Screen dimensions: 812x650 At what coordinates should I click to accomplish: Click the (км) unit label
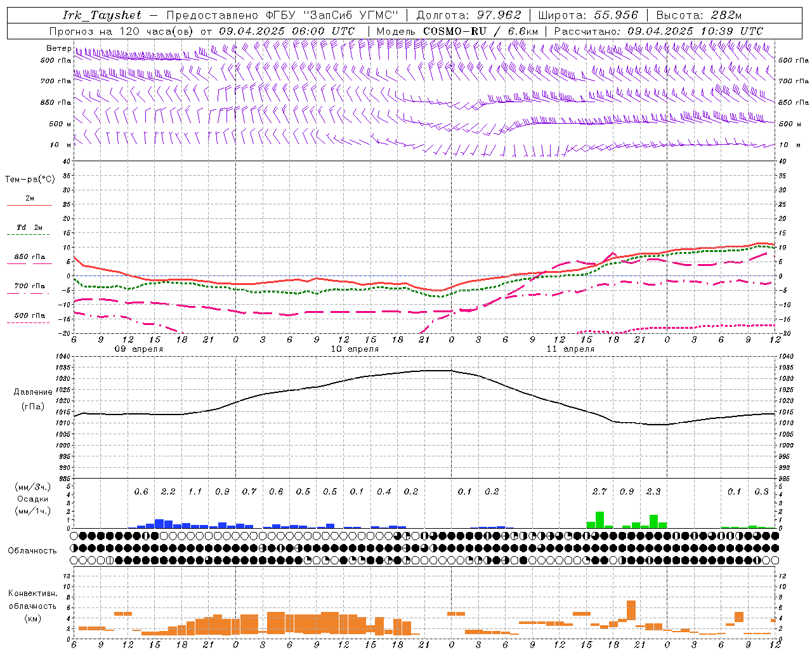pyautogui.click(x=34, y=618)
